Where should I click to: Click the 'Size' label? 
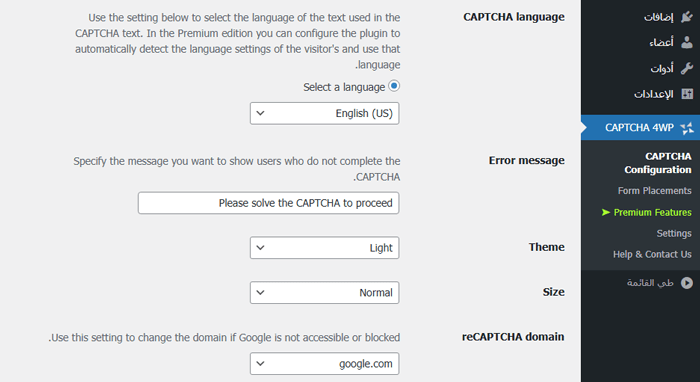click(554, 292)
